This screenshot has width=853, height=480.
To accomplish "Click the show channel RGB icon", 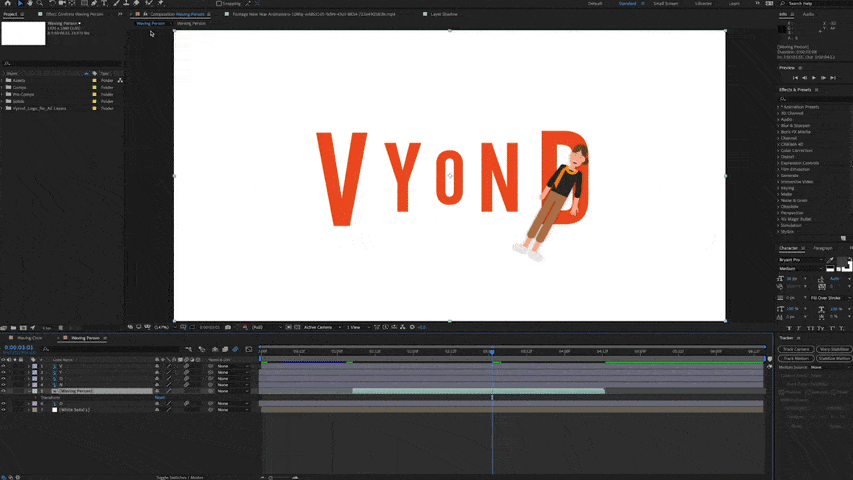I will click(245, 327).
